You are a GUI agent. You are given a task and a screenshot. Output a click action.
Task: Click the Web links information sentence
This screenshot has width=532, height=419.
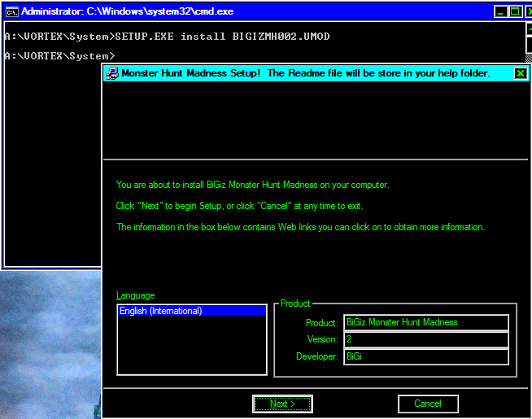click(x=301, y=227)
